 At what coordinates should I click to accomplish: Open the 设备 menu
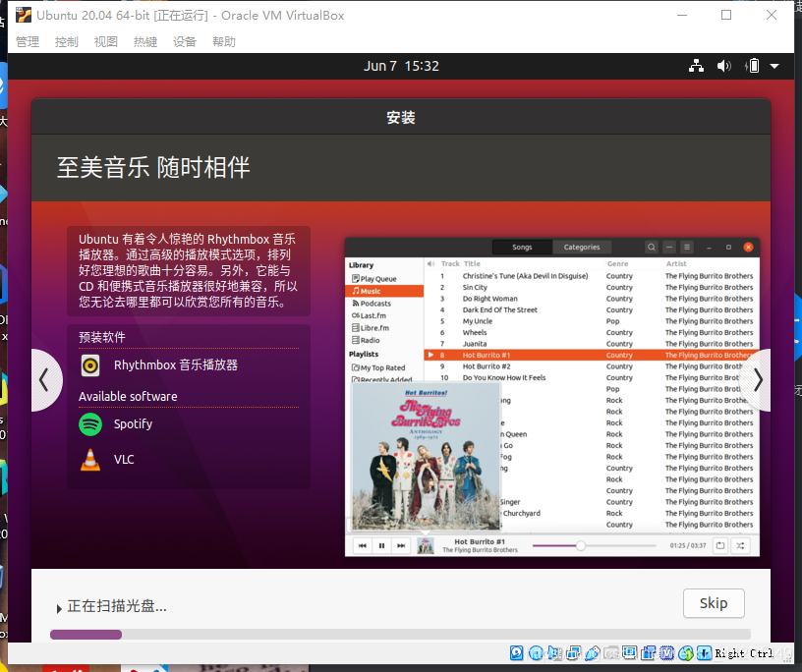[x=185, y=42]
